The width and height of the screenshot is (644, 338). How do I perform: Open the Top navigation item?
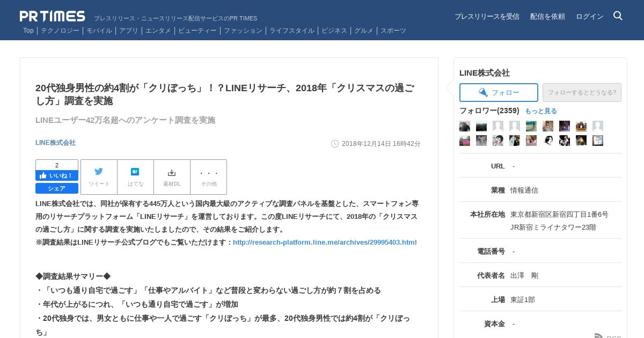28,31
